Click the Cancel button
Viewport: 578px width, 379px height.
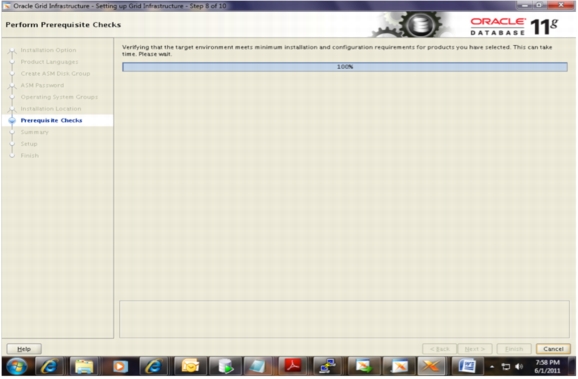(x=553, y=349)
